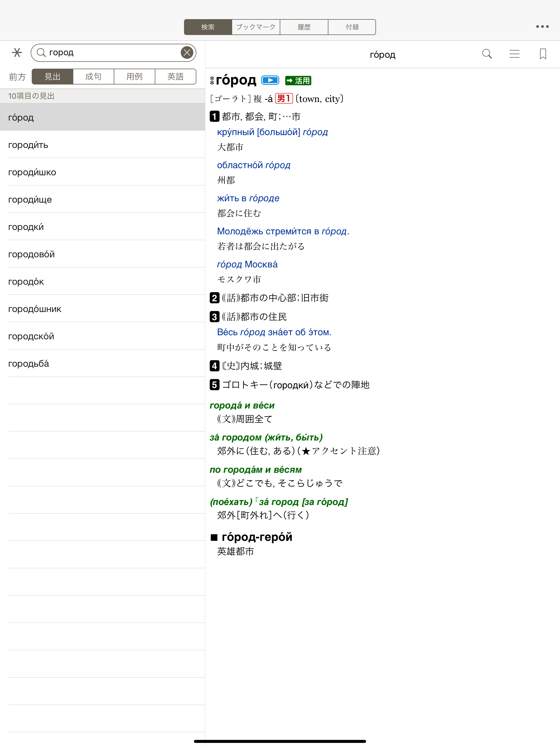The width and height of the screenshot is (560, 747).
Task: Select городско́й in results list
Action: (x=103, y=336)
